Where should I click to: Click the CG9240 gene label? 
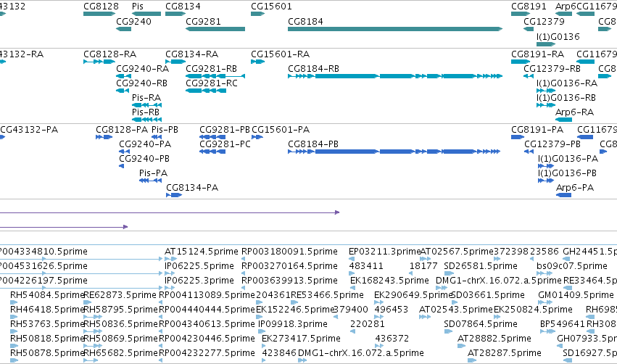coord(134,21)
